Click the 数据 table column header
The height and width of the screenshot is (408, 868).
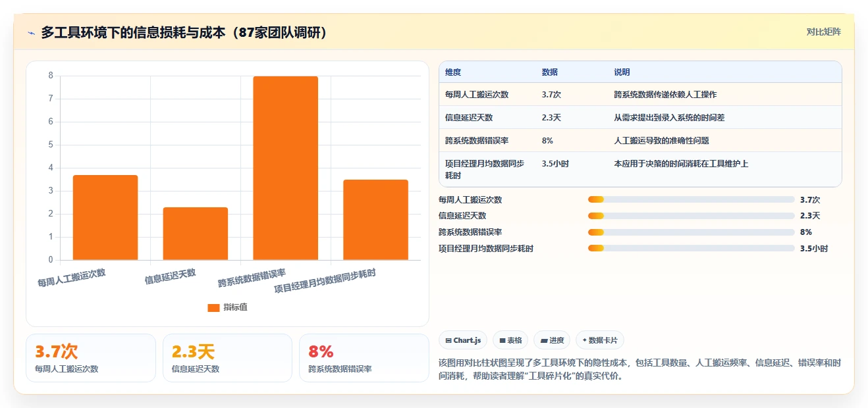tap(550, 72)
